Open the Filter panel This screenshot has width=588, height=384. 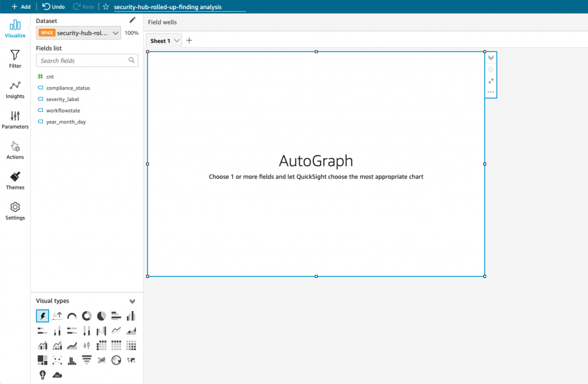pyautogui.click(x=15, y=57)
